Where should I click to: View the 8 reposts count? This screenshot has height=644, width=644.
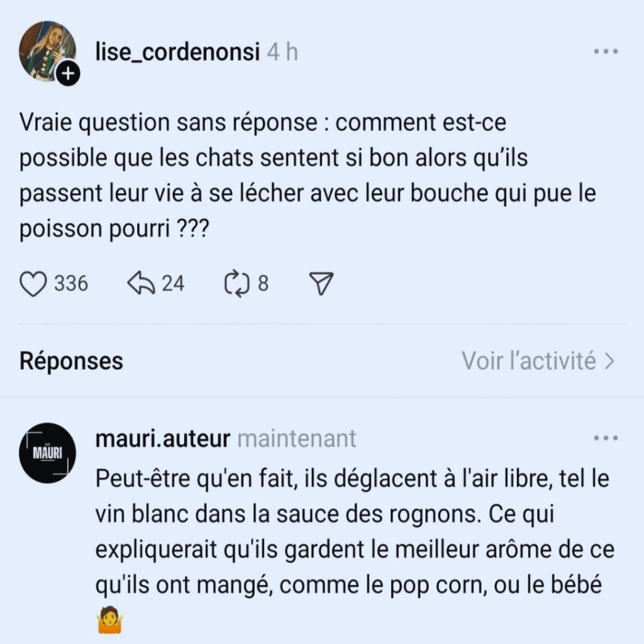click(x=263, y=284)
